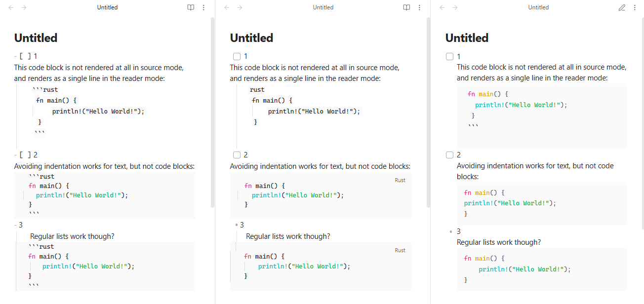The width and height of the screenshot is (644, 304).
Task: Check task checkbox 2 in the middle pane
Action: tap(237, 155)
